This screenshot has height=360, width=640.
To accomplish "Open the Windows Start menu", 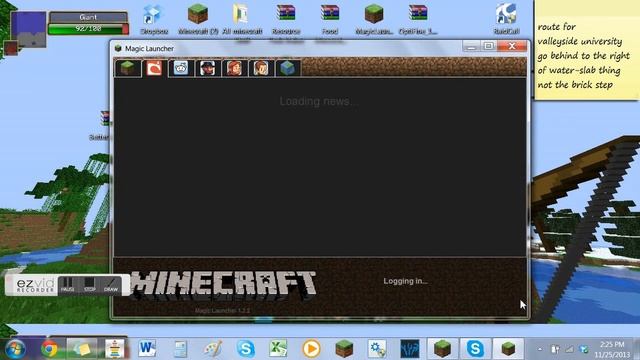I will (16, 349).
